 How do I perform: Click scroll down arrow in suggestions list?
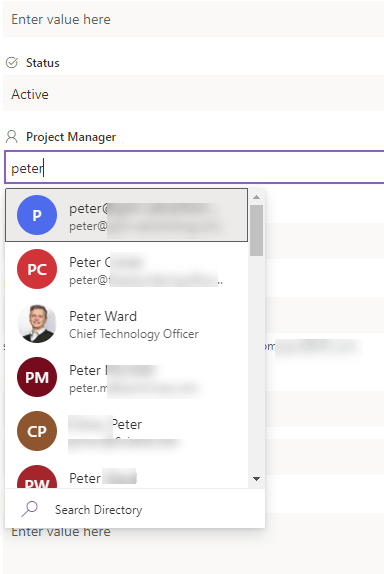257,479
